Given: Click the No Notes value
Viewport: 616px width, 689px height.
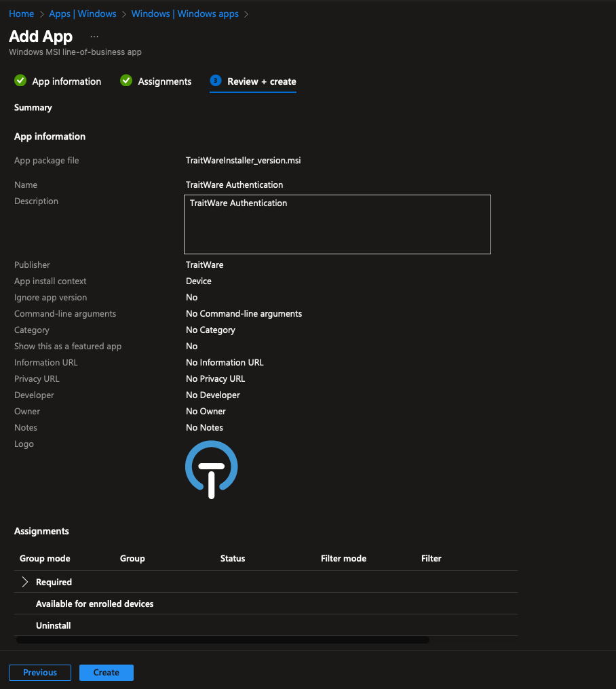Looking at the screenshot, I should [x=204, y=427].
